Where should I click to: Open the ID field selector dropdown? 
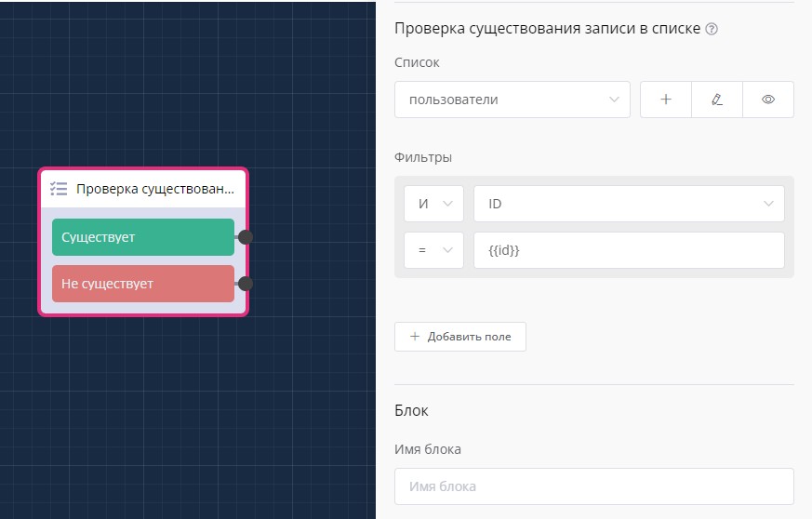pyautogui.click(x=628, y=204)
